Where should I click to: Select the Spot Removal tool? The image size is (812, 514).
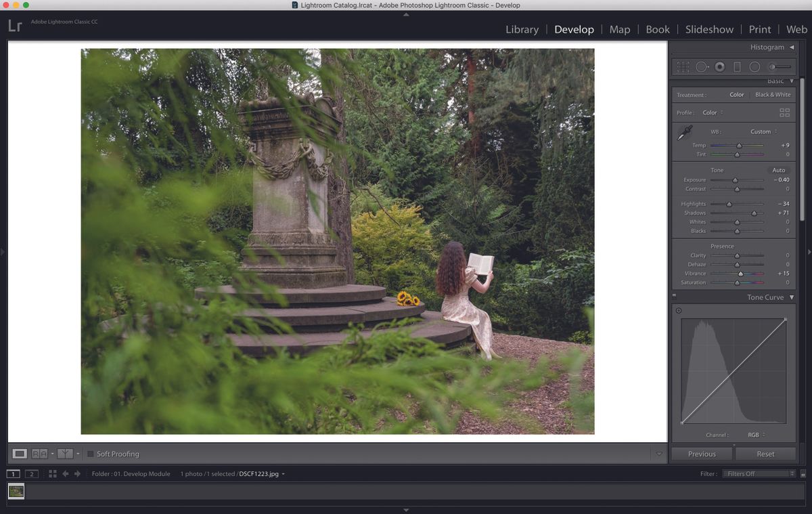701,66
